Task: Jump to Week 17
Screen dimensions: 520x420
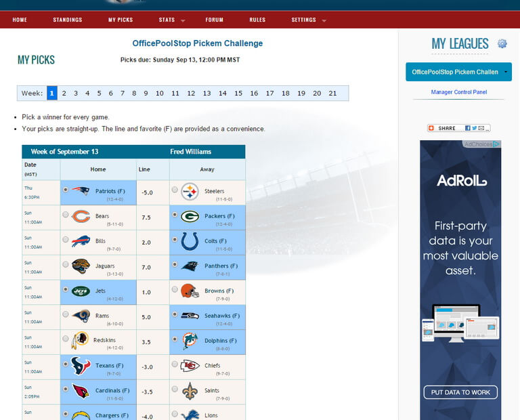Action: point(270,93)
